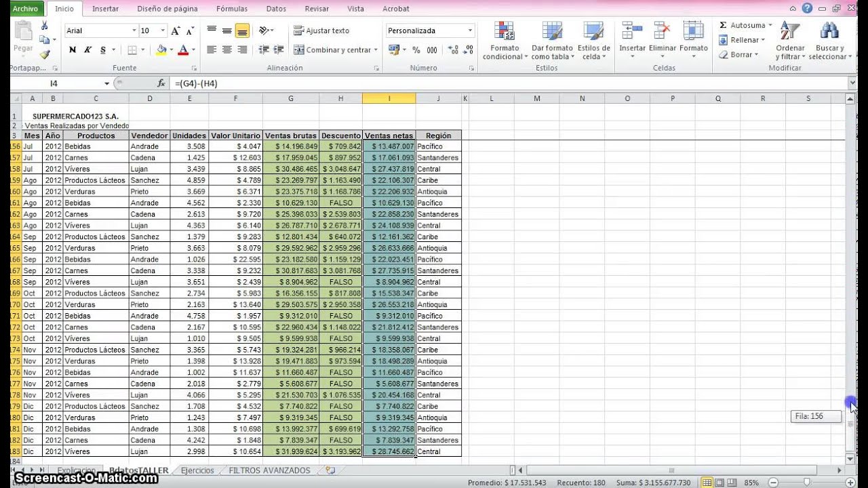
Task: Toggle underline formatting (S)
Action: [103, 49]
